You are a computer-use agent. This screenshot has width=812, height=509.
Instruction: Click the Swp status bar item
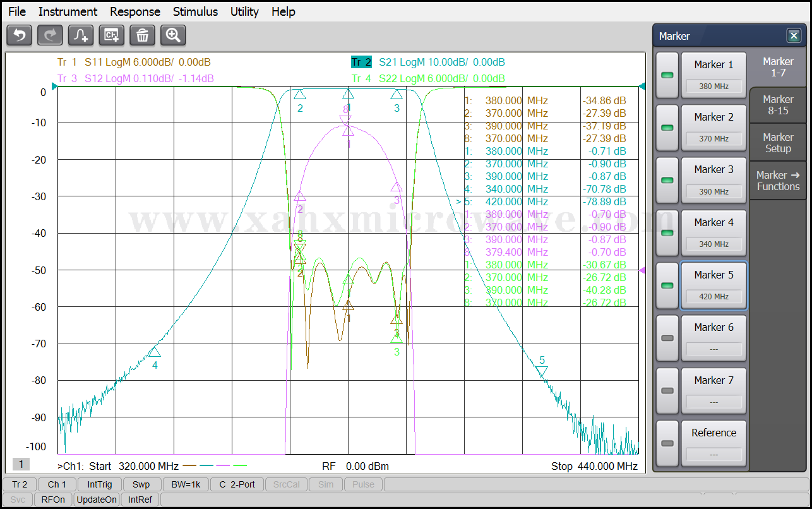(141, 484)
